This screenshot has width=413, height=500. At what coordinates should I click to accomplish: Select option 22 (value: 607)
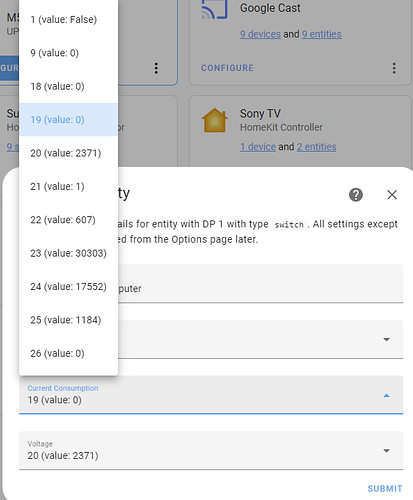tap(68, 220)
